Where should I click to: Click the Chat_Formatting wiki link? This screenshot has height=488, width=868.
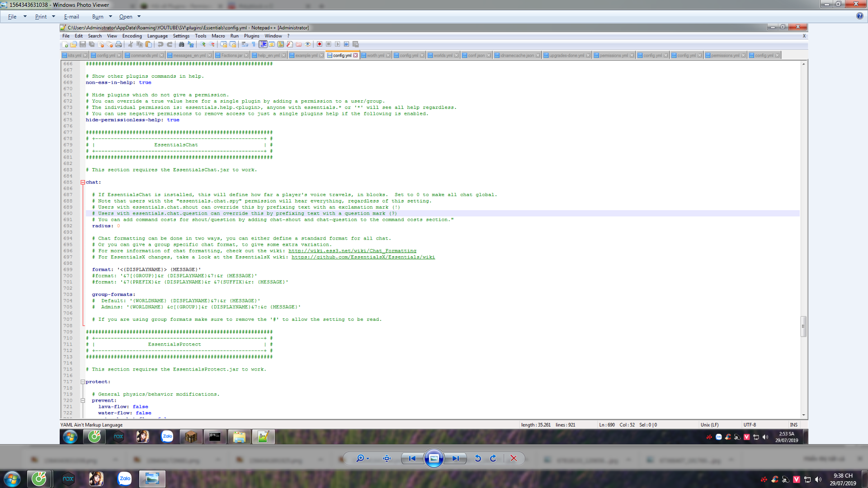(x=352, y=251)
